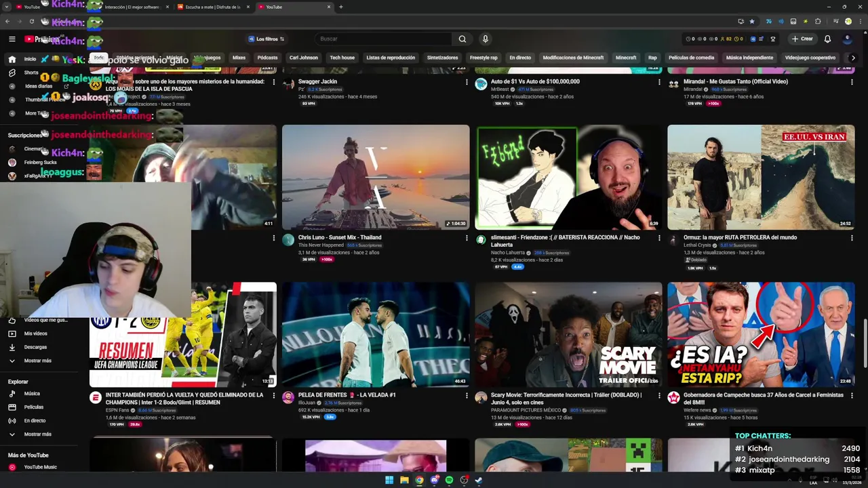Open Spotify from the taskbar
Image resolution: width=868 pixels, height=488 pixels.
pos(449,480)
